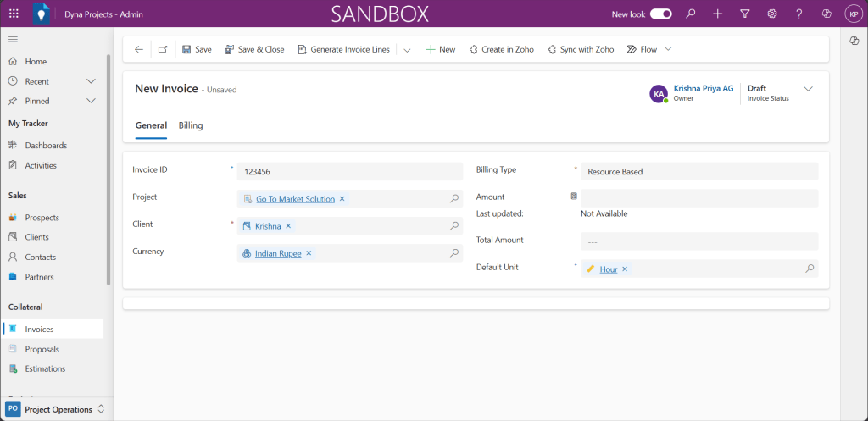
Task: Expand the Recent section chevron
Action: pyautogui.click(x=91, y=81)
